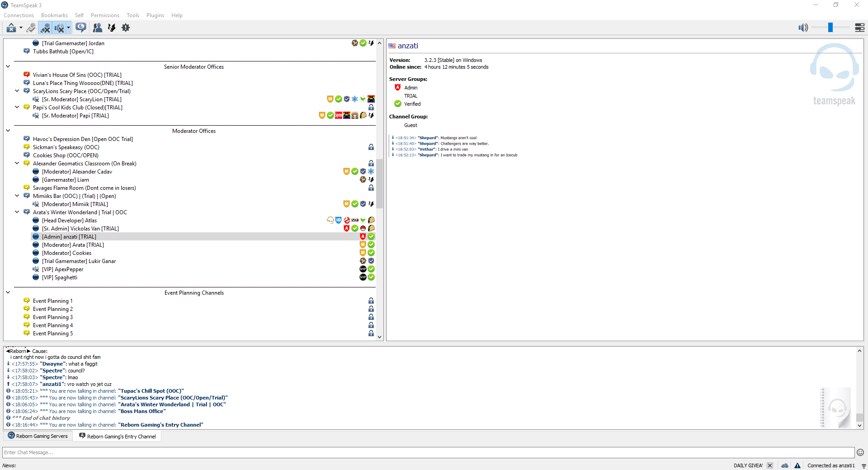Click the cloud sync icon in status bar
Image resolution: width=868 pixels, height=470 pixels.
coord(785,465)
